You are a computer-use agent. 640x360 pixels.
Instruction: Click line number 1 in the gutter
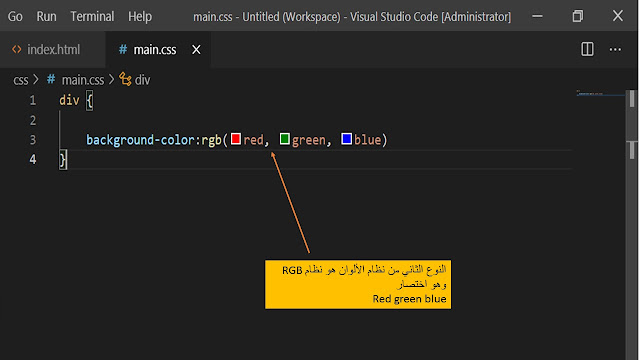(33, 100)
